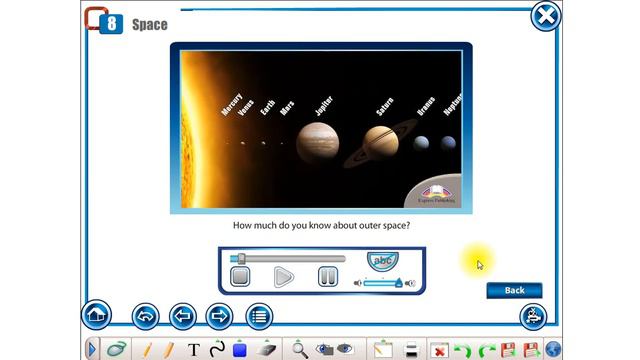Toggle the eye visibility tool

coord(345,349)
